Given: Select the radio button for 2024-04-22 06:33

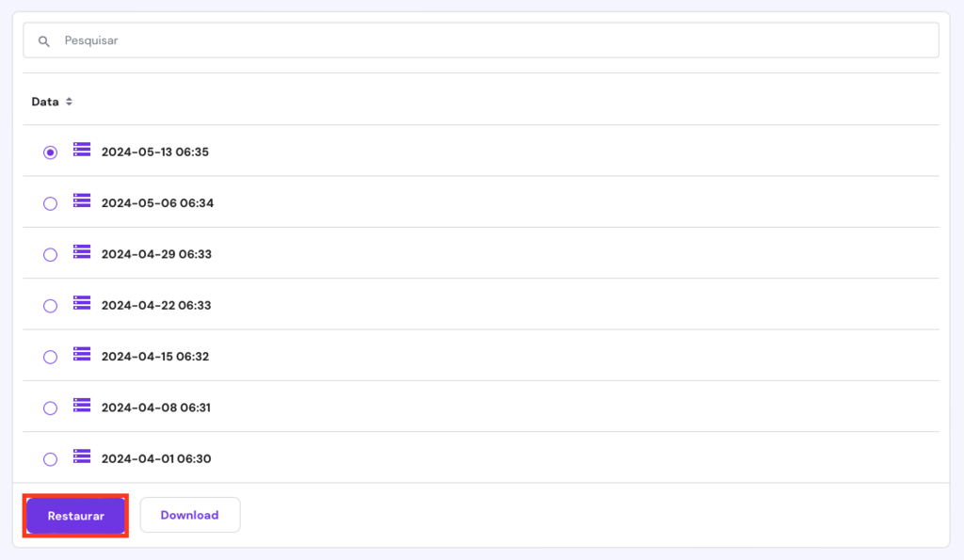Looking at the screenshot, I should click(50, 303).
